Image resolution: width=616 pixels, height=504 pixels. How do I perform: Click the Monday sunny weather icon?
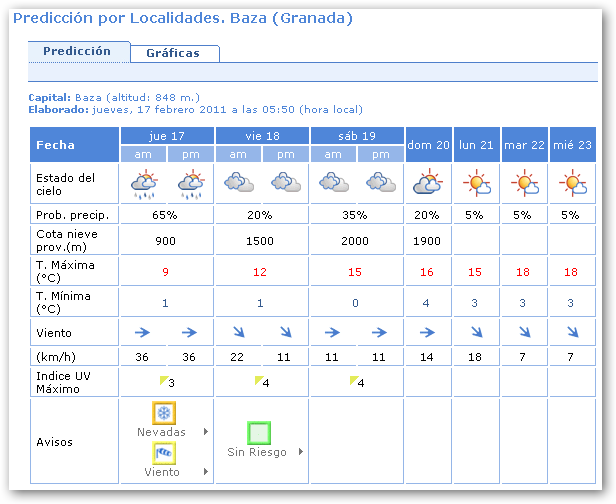tap(477, 183)
